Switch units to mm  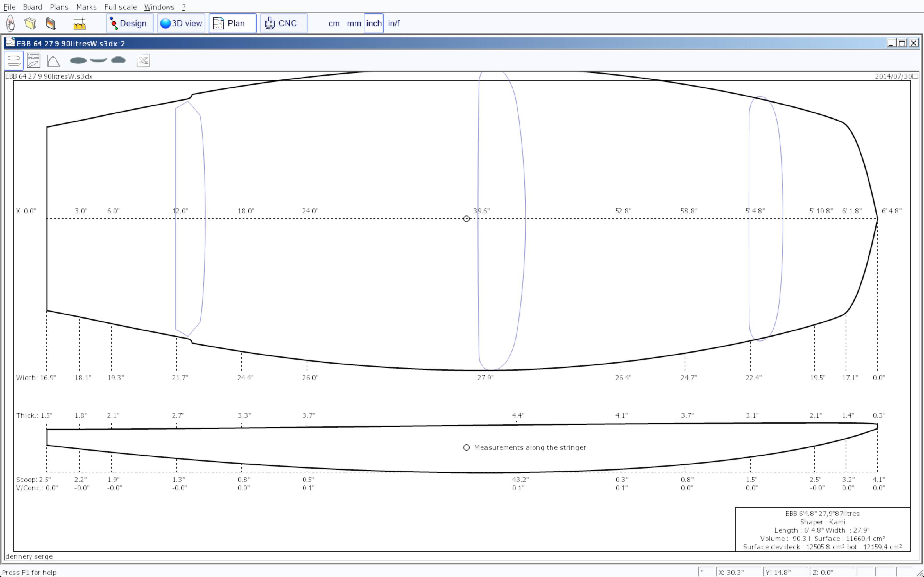[354, 23]
